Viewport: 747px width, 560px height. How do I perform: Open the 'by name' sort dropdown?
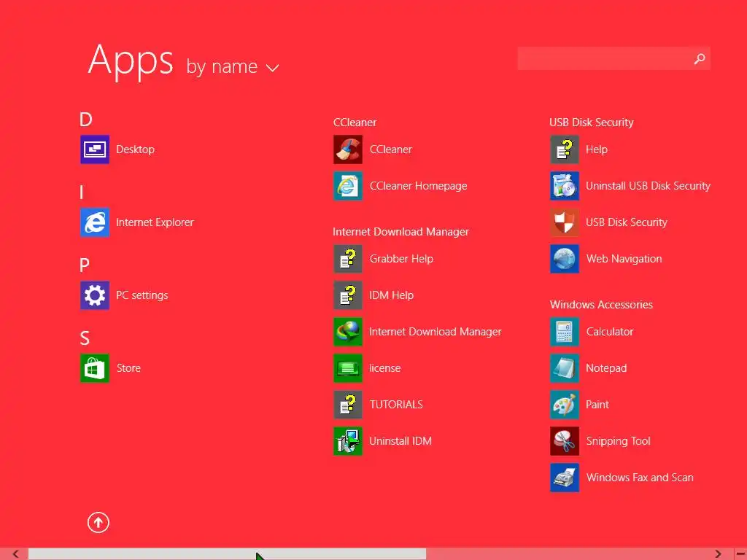tap(233, 66)
